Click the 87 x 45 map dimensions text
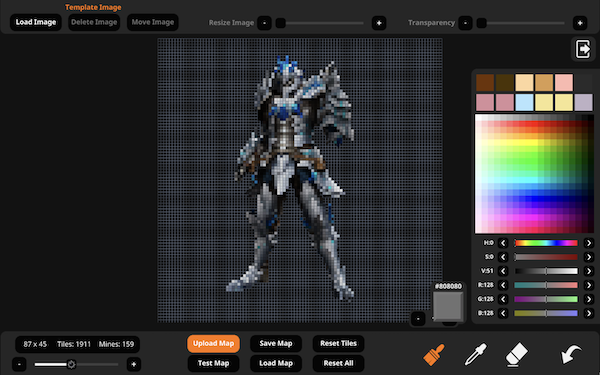 pyautogui.click(x=35, y=344)
